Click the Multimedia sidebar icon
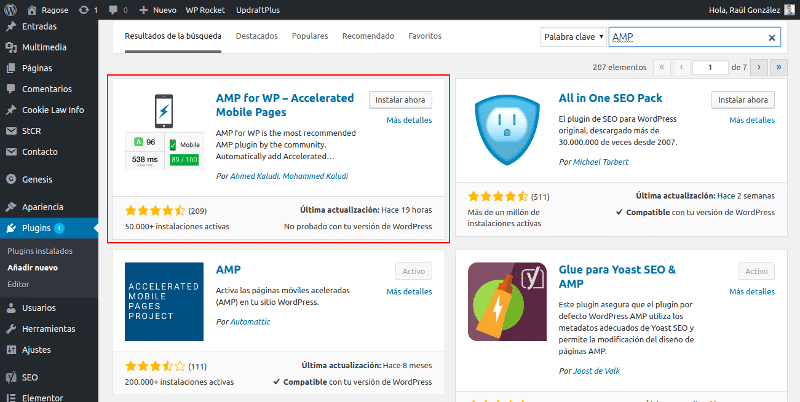Viewport: 800px width, 402px height. [11, 47]
